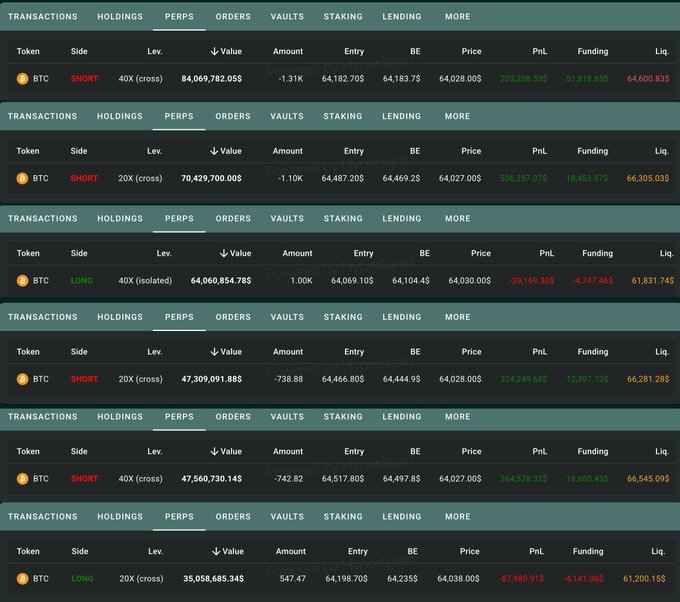This screenshot has width=680, height=602.
Task: Sort by Entry header above 64,466.80$
Action: (354, 352)
